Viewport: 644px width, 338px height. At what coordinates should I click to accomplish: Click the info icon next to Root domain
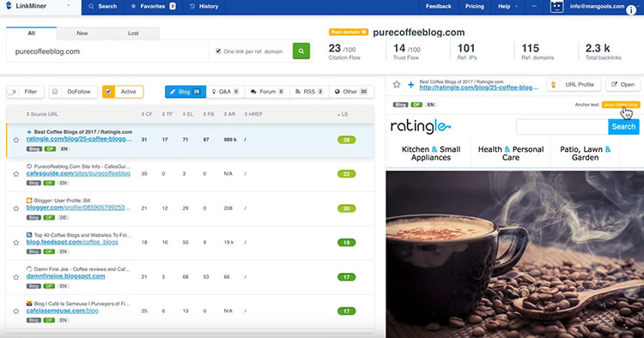(364, 32)
